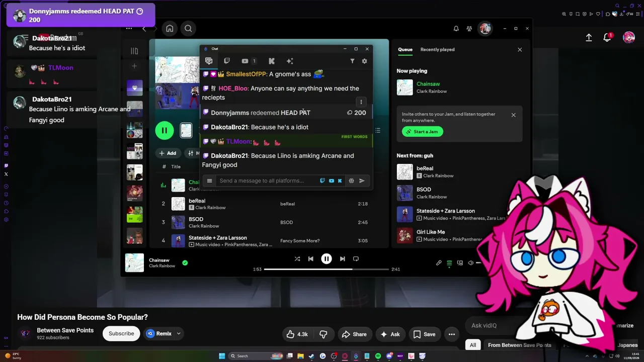The height and width of the screenshot is (362, 644).
Task: Subscribe to Between Save Points channel
Action: (x=121, y=333)
